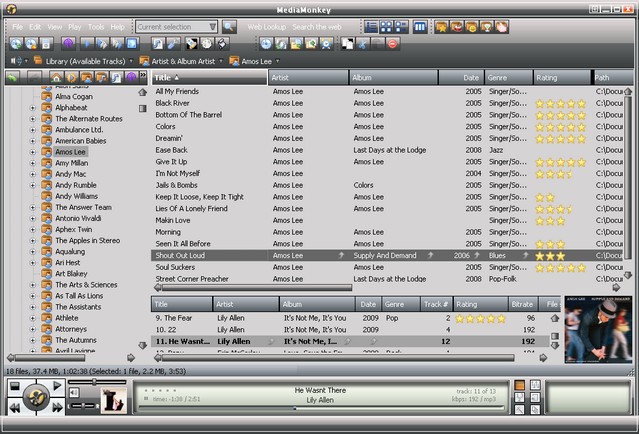The width and height of the screenshot is (639, 434).
Task: Sort Now Playing by the Bitrate column header
Action: (x=522, y=304)
